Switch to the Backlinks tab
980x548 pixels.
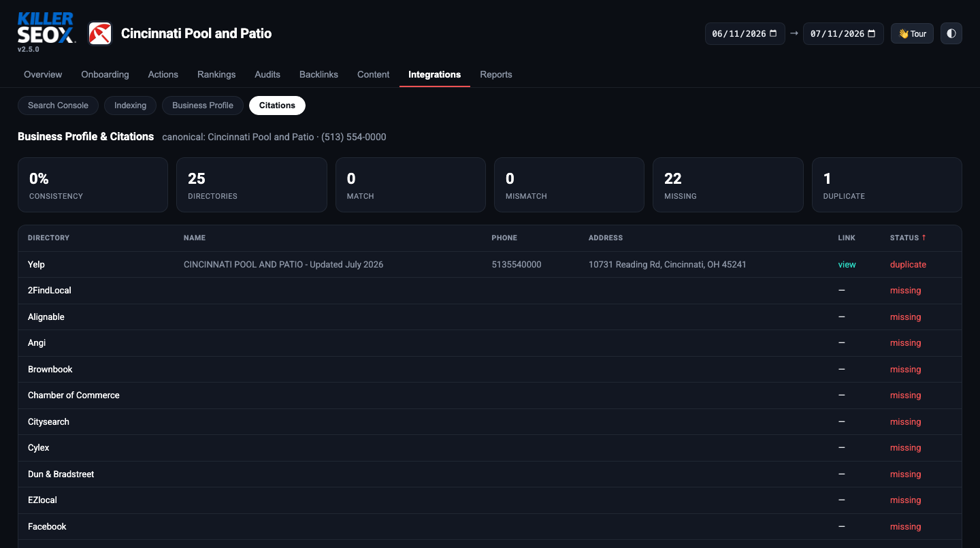(x=318, y=74)
